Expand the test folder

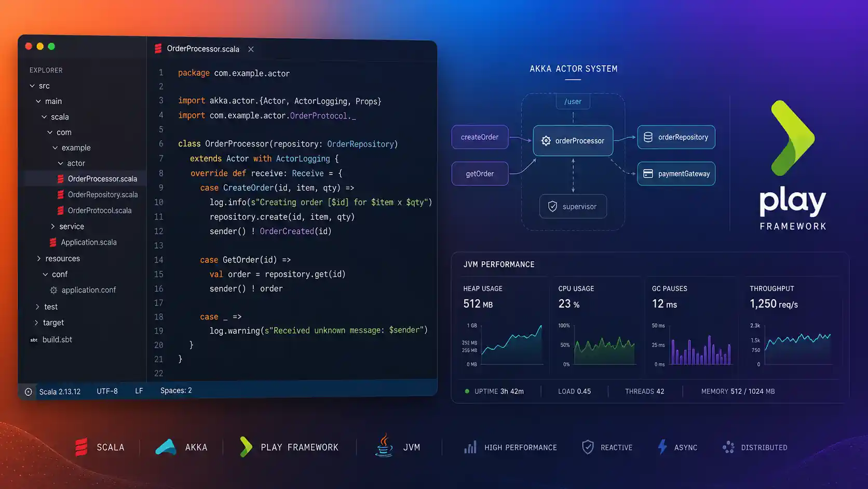point(37,307)
